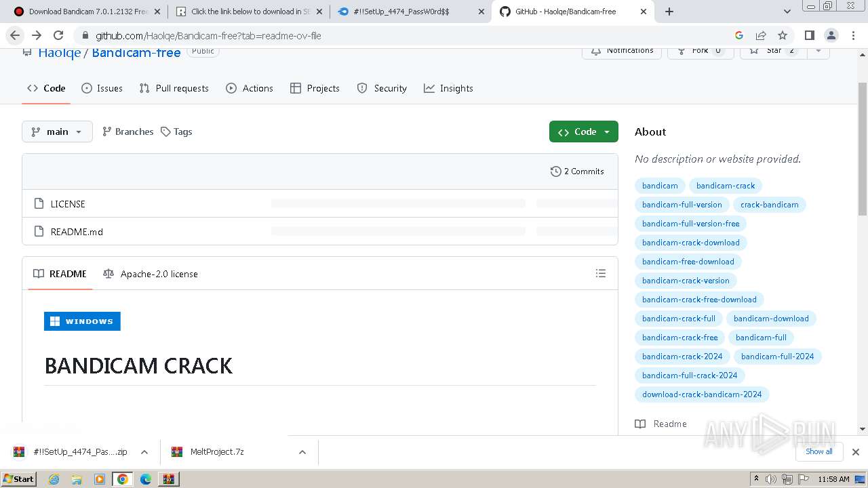Open the bandicam-crack-version topic tag
This screenshot has height=488, width=868.
(x=686, y=281)
